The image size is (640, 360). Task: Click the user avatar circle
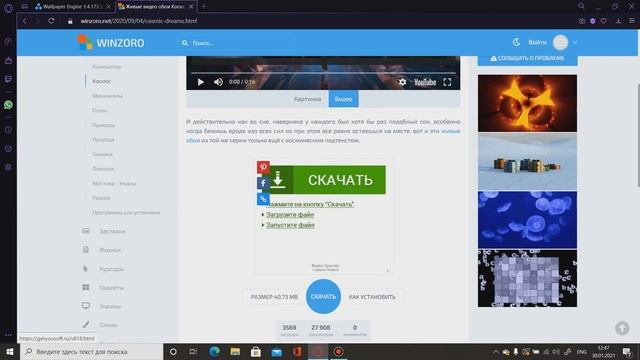coord(560,42)
